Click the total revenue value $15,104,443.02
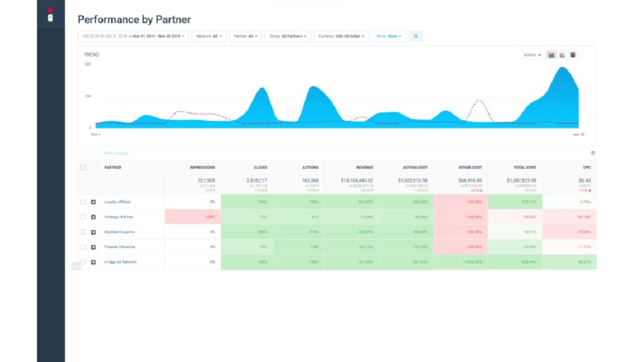Screen dimensions: 644x362 (357, 181)
